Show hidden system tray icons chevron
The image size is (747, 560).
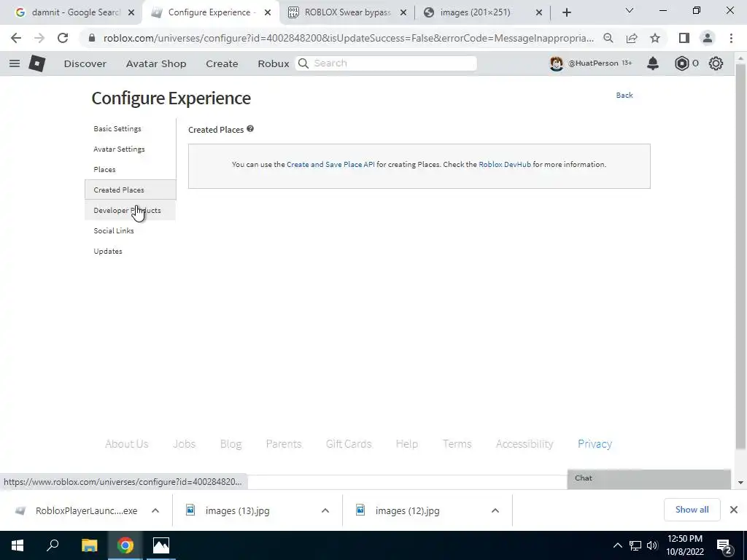[617, 545]
